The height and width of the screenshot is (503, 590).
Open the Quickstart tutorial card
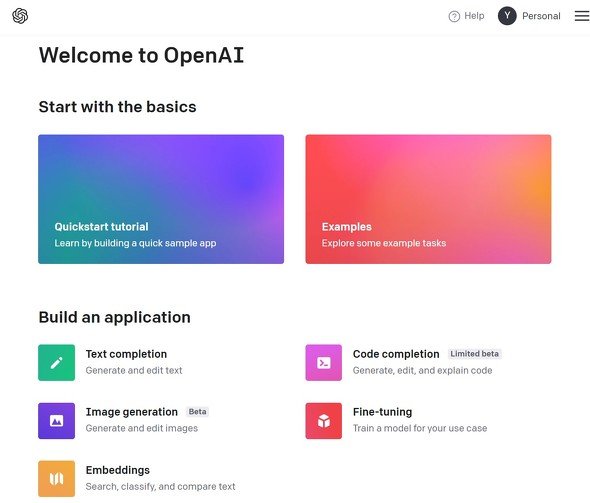pos(161,199)
